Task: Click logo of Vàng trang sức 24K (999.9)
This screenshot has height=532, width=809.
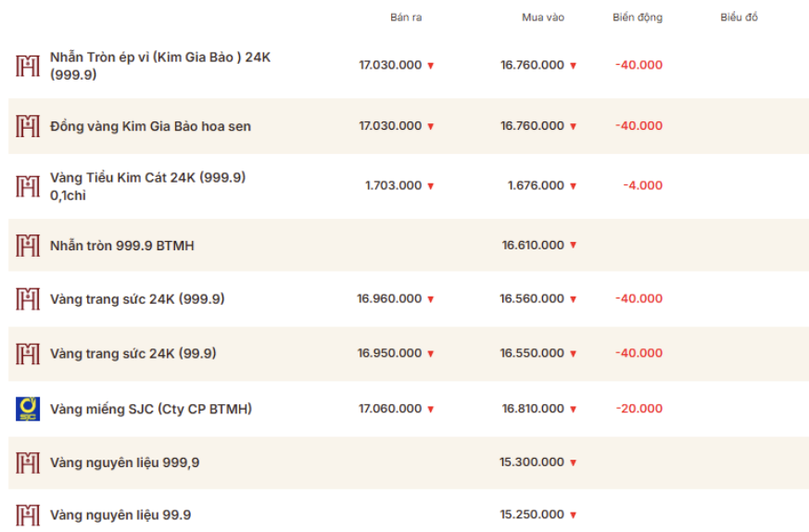Action: [x=28, y=298]
